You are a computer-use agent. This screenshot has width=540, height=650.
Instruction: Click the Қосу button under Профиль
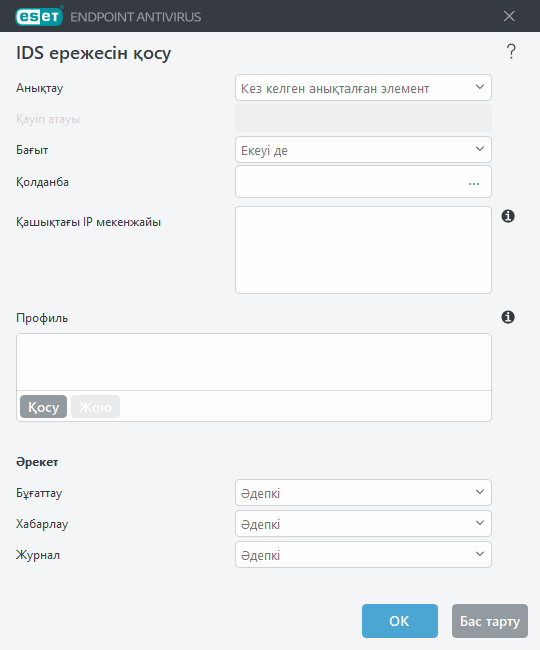coord(44,407)
